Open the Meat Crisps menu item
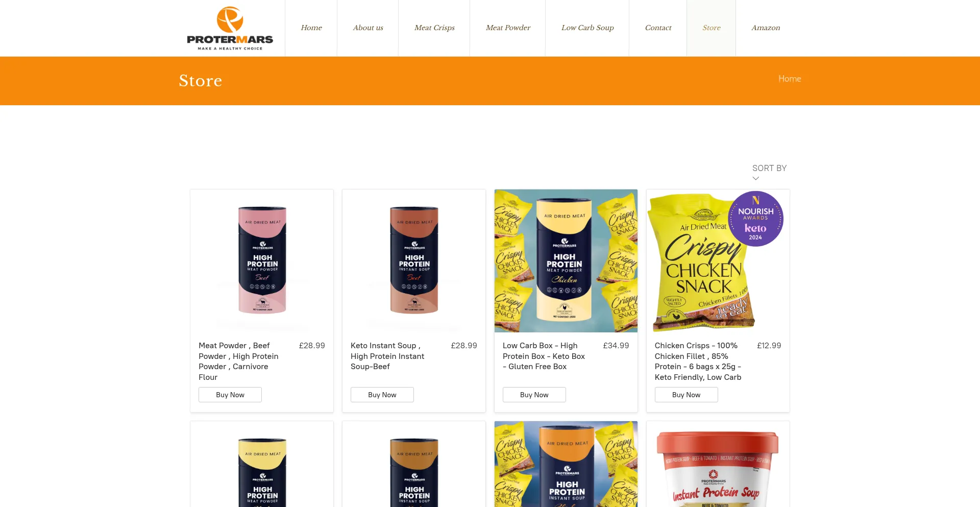 pyautogui.click(x=434, y=28)
